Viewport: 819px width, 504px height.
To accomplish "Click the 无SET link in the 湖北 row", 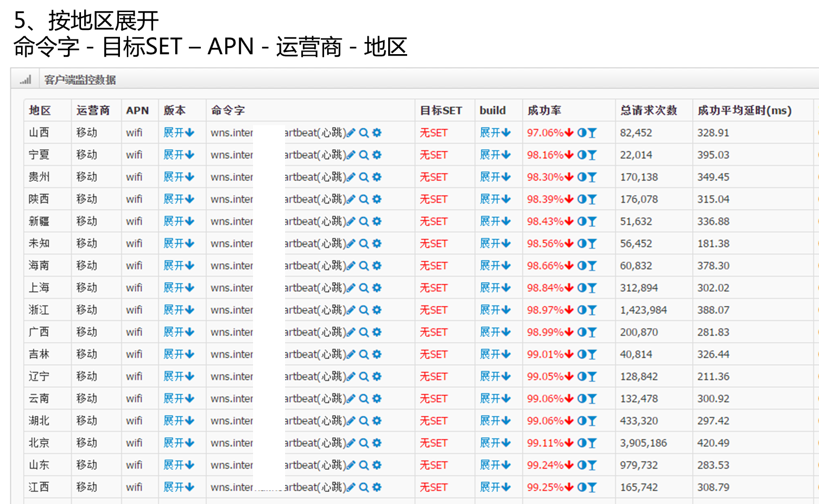I will (x=433, y=421).
